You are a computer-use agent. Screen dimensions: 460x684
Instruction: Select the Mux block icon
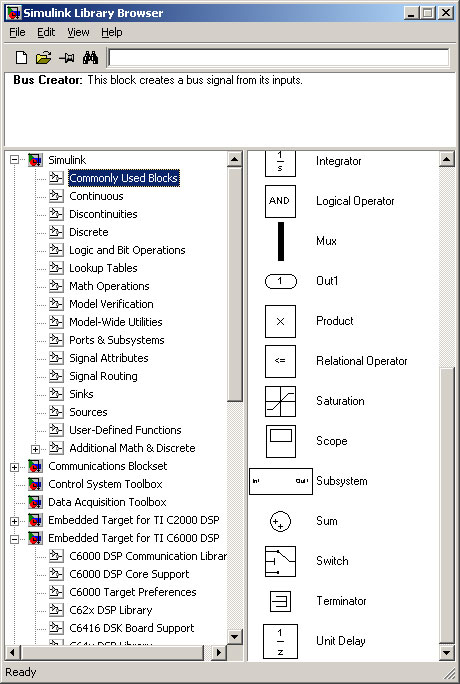(281, 241)
